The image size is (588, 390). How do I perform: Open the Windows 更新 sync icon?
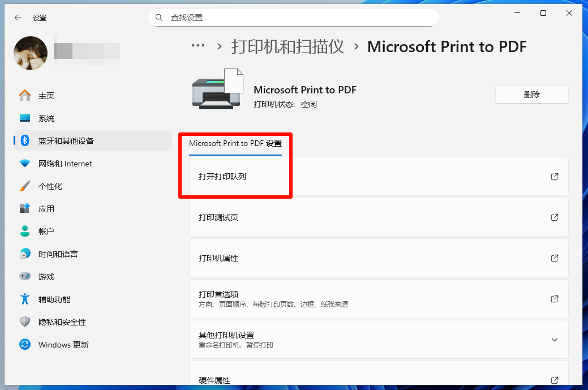pos(25,344)
